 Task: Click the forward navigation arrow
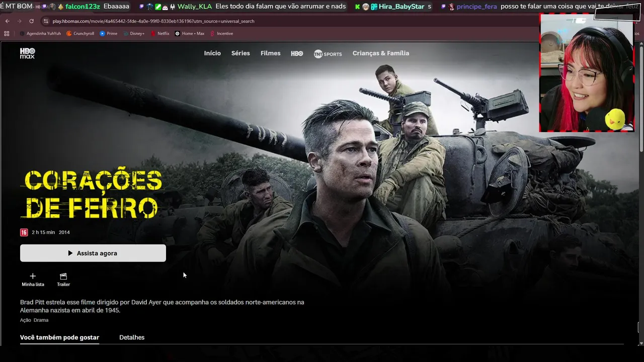pos(19,21)
